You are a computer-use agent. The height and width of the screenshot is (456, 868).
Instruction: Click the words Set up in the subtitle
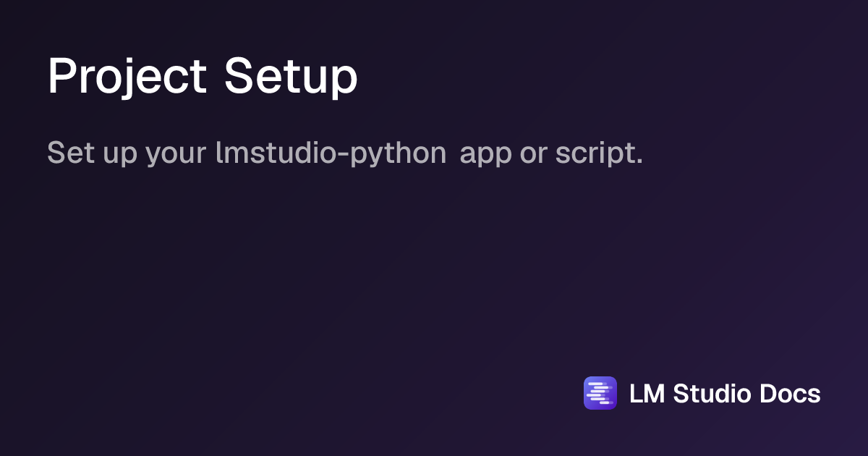pos(92,153)
